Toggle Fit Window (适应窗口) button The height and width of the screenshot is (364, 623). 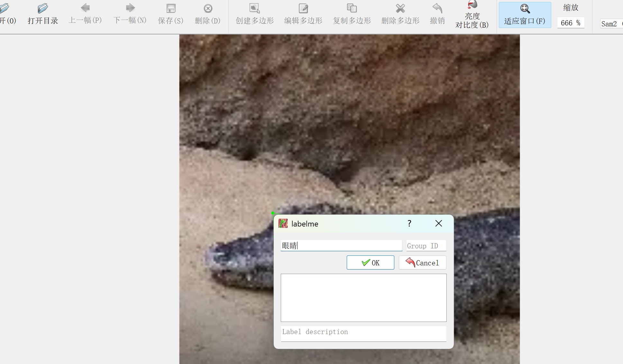[525, 14]
